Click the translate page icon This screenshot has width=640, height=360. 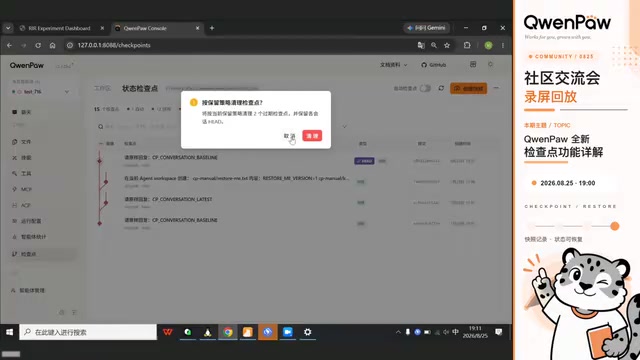[421, 45]
